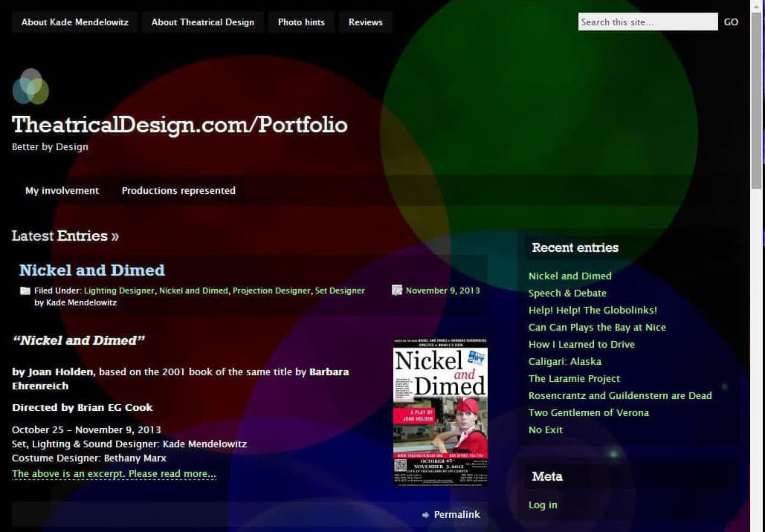Click the Nickel and Dimed poster thumbnail
This screenshot has width=765, height=532.
coord(440,412)
